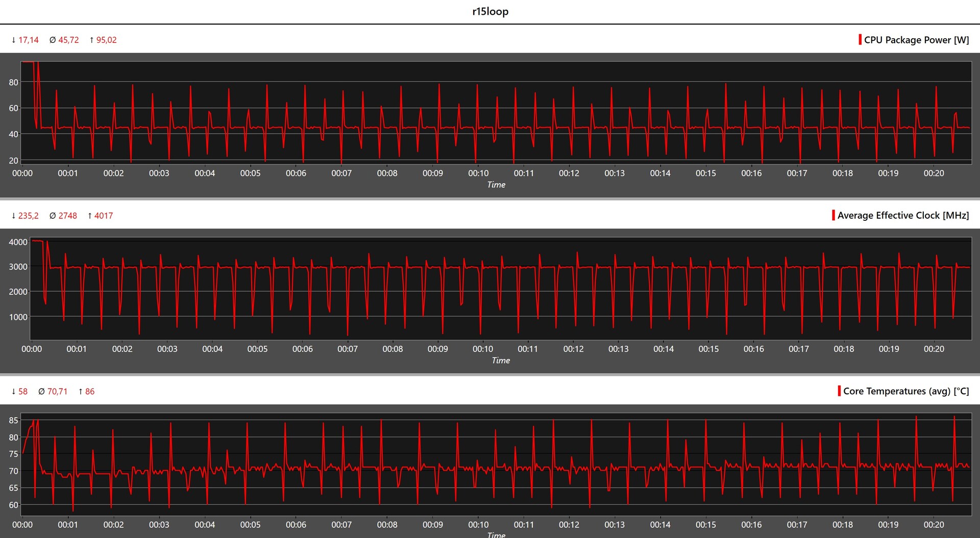This screenshot has height=538, width=980.
Task: Click the minimum temperature value 58
Action: point(23,392)
